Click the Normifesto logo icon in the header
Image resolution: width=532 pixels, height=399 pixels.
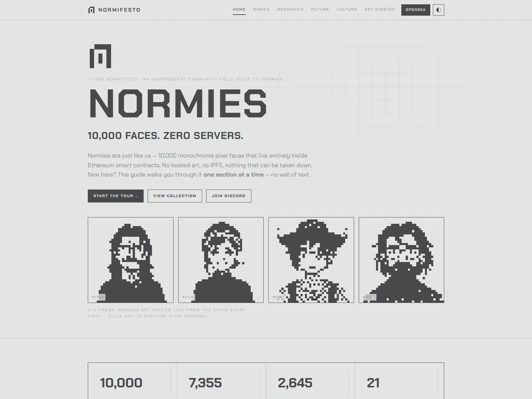coord(91,10)
